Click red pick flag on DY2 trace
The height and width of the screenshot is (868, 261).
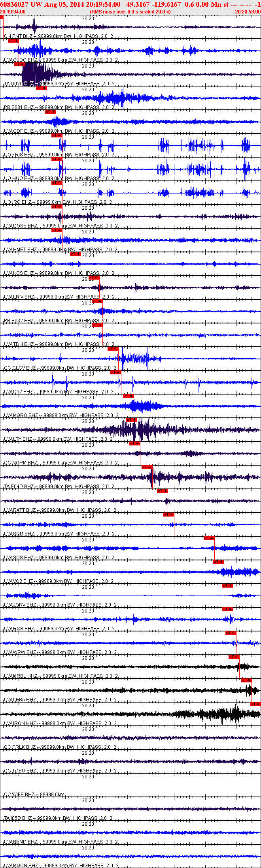116,372
